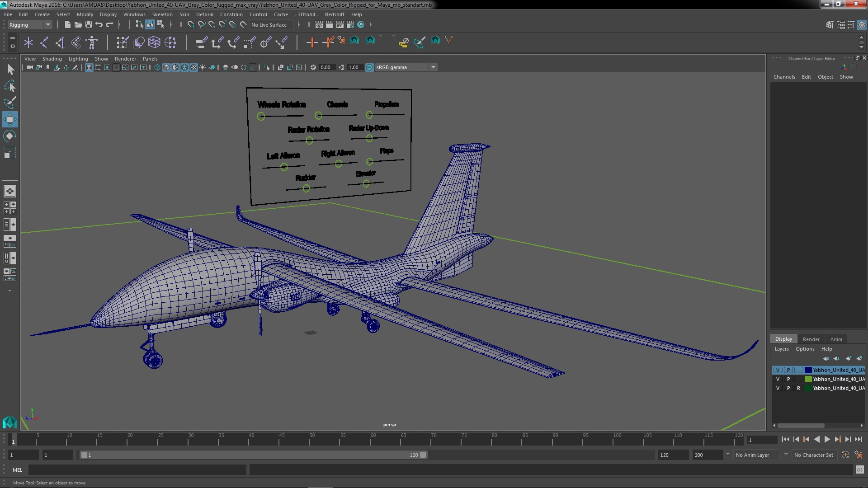Open the Redshift menu
The height and width of the screenshot is (488, 868).
point(335,14)
